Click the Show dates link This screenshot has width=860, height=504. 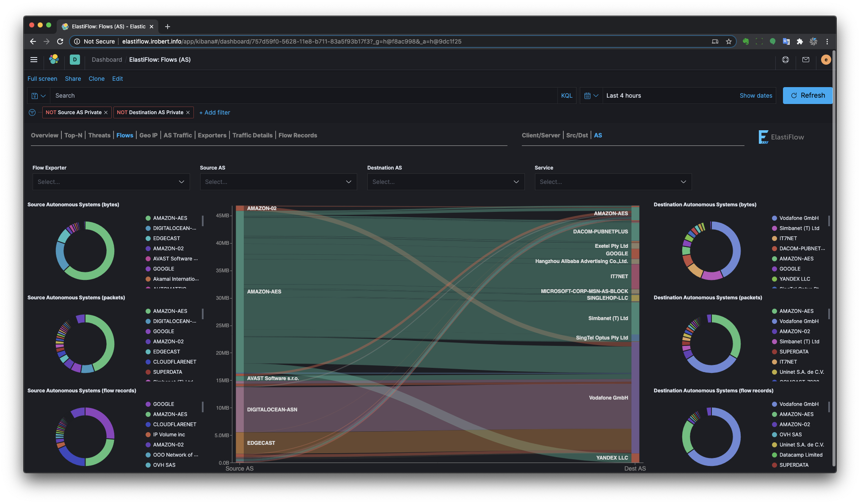(x=756, y=96)
